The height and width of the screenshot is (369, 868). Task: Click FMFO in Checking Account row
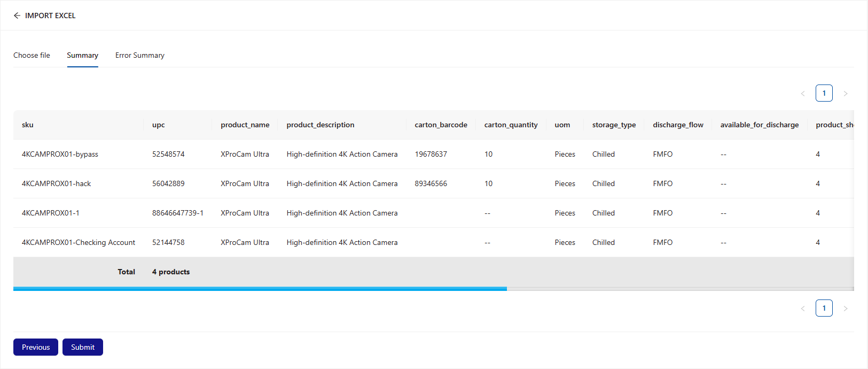[x=663, y=242]
